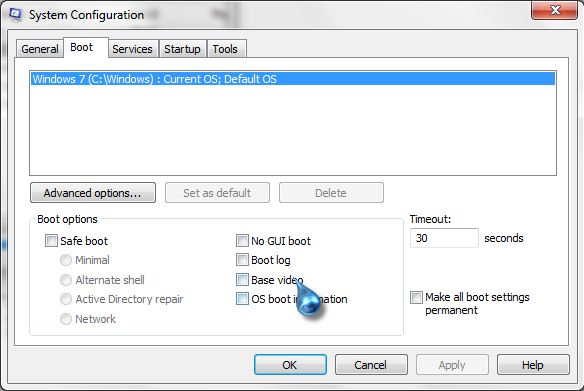The width and height of the screenshot is (584, 391).
Task: Open the Services tab
Action: click(x=132, y=49)
